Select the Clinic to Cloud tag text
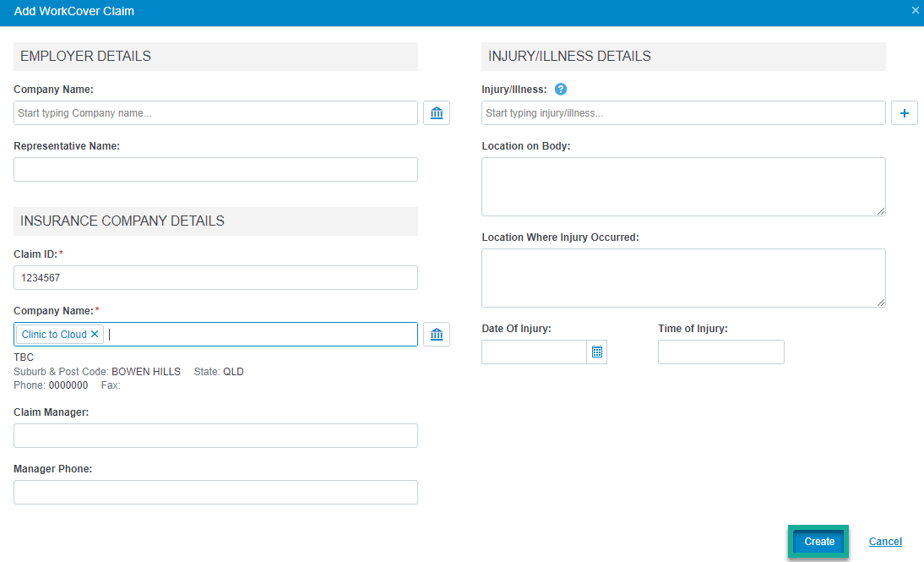The width and height of the screenshot is (924, 562). point(54,335)
